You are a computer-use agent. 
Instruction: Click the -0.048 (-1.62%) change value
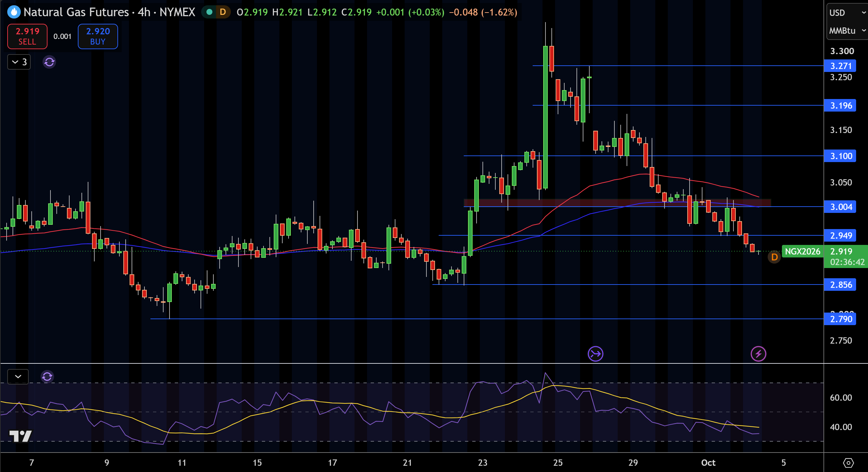point(483,12)
